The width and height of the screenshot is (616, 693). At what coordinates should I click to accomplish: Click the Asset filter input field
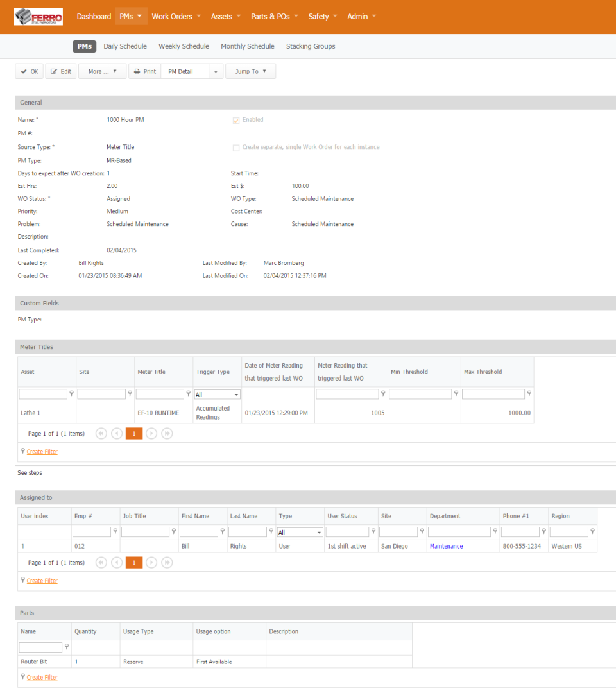pyautogui.click(x=43, y=394)
